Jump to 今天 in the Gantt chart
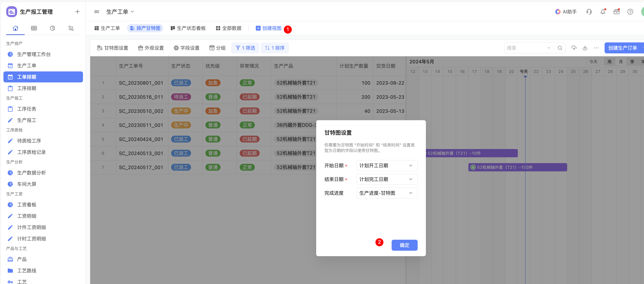This screenshot has height=284, width=644. click(x=593, y=62)
